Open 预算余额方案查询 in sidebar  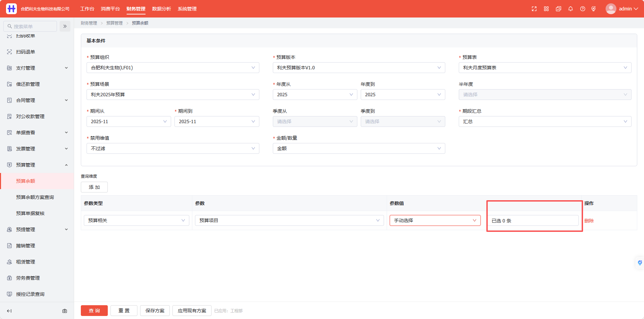coord(35,197)
